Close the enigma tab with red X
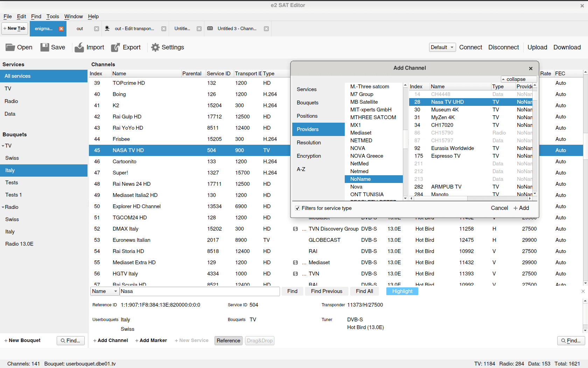The image size is (588, 368). [61, 29]
